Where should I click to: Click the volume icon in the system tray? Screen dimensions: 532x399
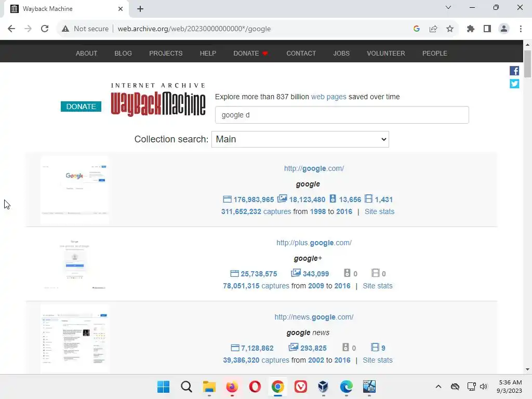(x=484, y=387)
